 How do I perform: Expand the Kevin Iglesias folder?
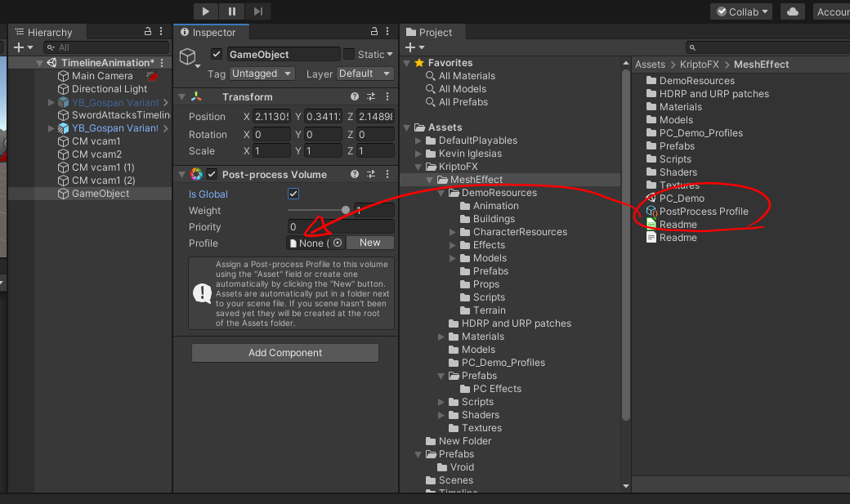pyautogui.click(x=418, y=154)
